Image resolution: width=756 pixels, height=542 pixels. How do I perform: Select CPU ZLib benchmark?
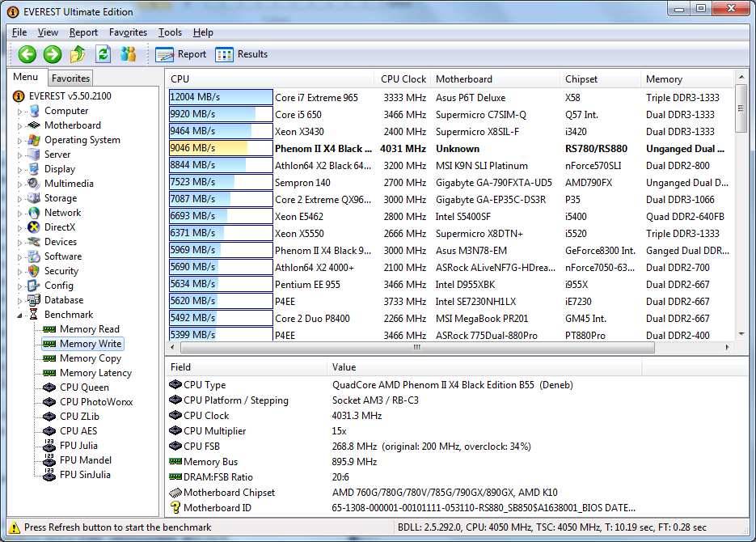[79, 416]
